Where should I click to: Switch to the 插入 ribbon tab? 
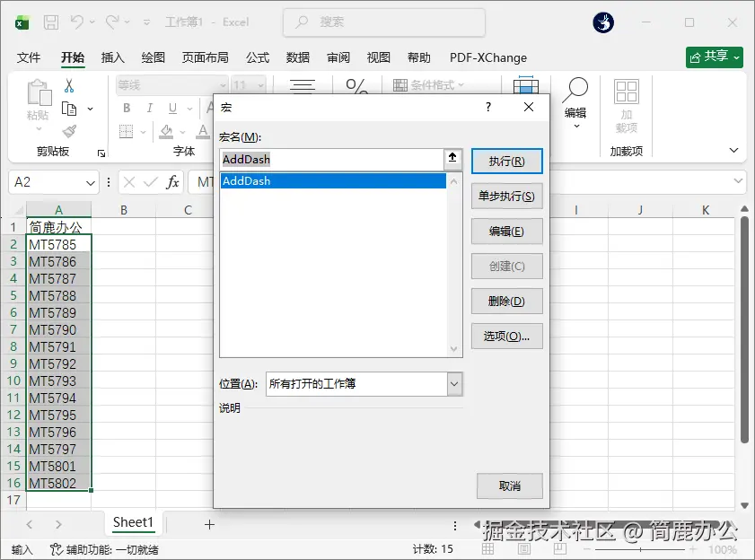pos(112,57)
